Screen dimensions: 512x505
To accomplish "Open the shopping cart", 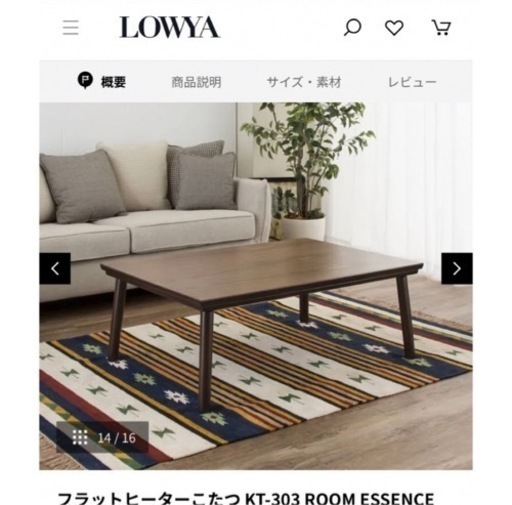I will pos(441,27).
